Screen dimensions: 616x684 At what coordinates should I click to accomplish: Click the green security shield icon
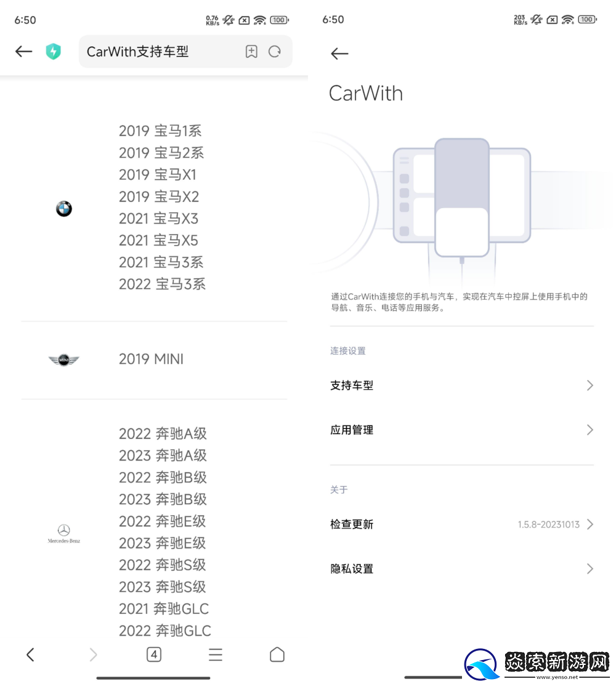(53, 52)
